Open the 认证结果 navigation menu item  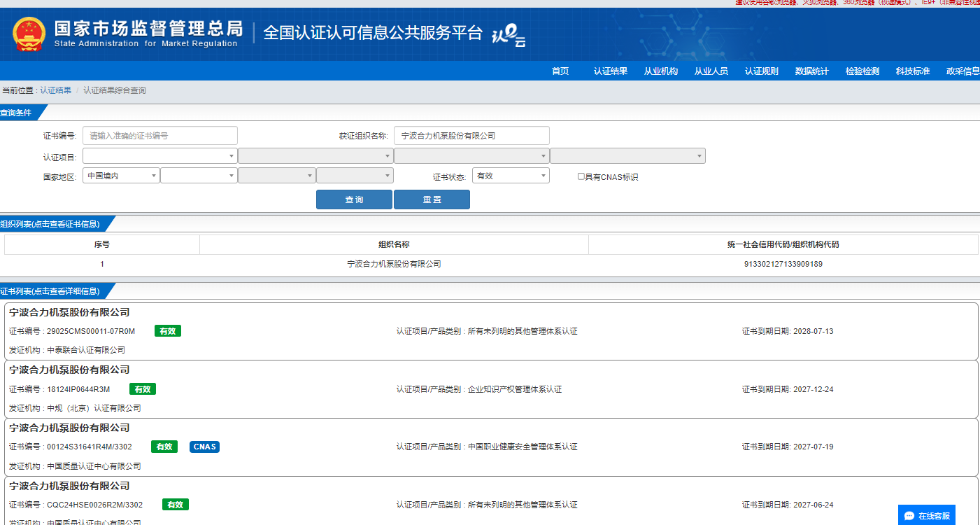(610, 71)
